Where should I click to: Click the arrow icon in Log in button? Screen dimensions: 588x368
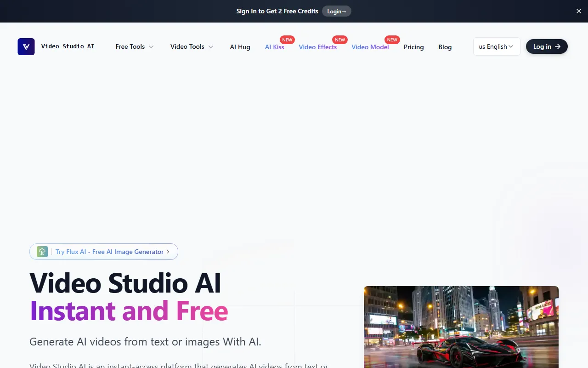point(558,46)
